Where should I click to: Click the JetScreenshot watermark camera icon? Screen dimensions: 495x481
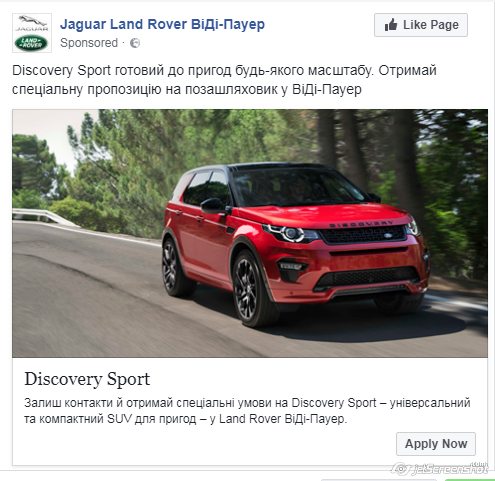pos(401,469)
